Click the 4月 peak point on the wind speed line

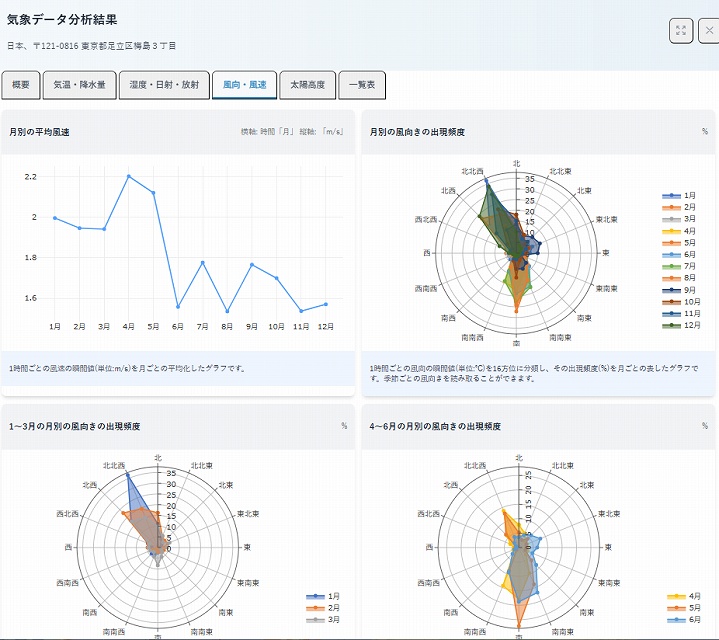coord(129,176)
